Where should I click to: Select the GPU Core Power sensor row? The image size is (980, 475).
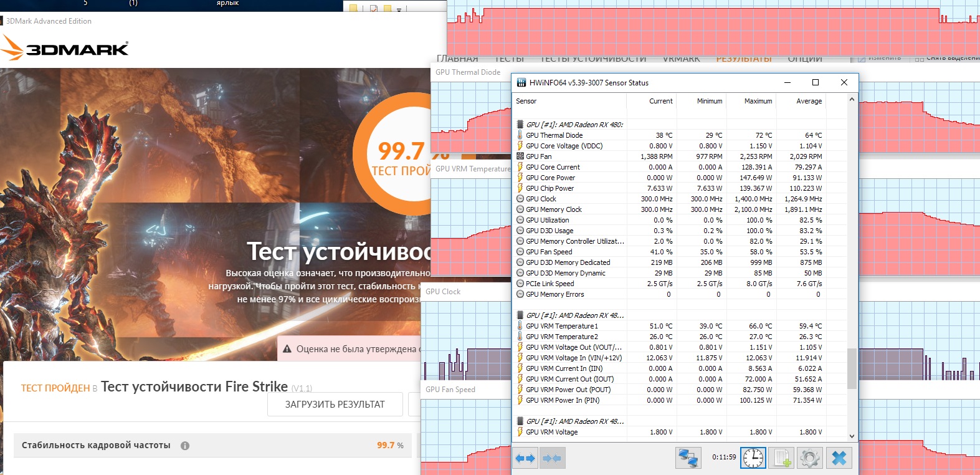pos(680,178)
